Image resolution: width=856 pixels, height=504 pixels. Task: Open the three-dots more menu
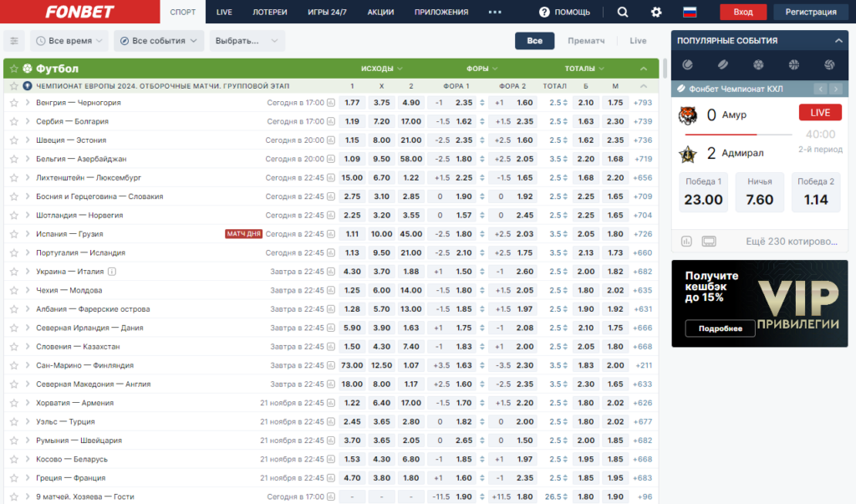(x=495, y=12)
